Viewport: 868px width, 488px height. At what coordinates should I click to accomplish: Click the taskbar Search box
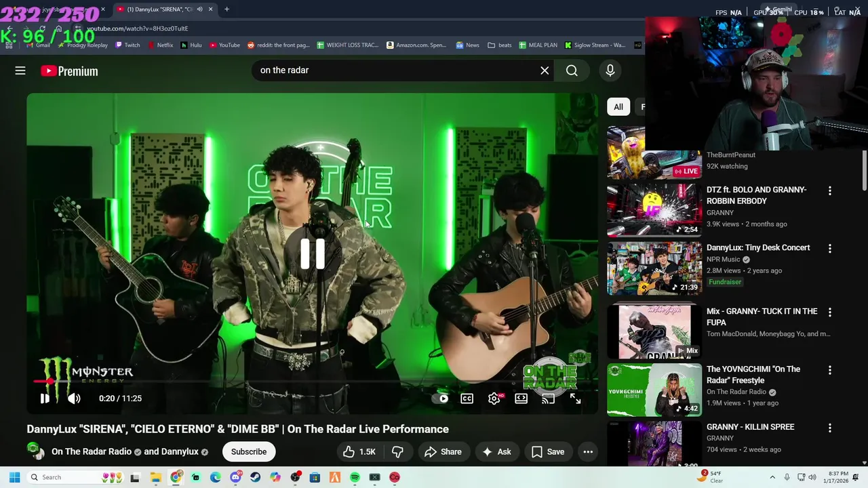point(76,478)
